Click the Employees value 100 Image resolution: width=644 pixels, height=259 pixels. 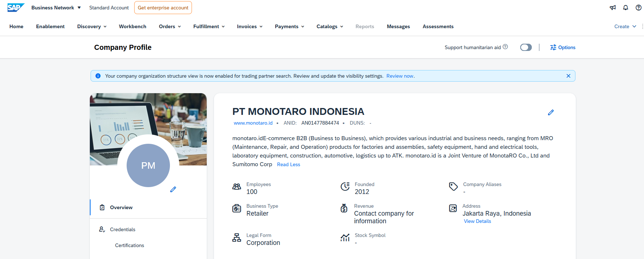[252, 192]
